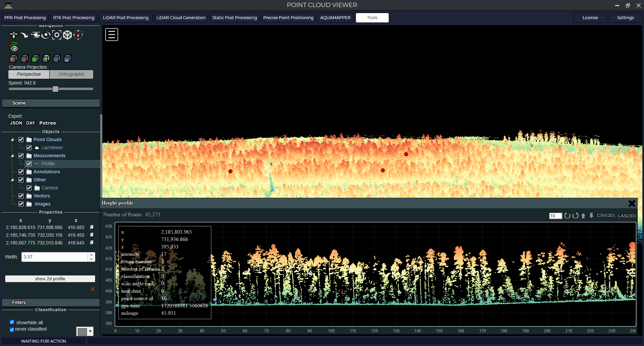Toggle the LazViewer checkbox
644x346 pixels.
pos(29,148)
